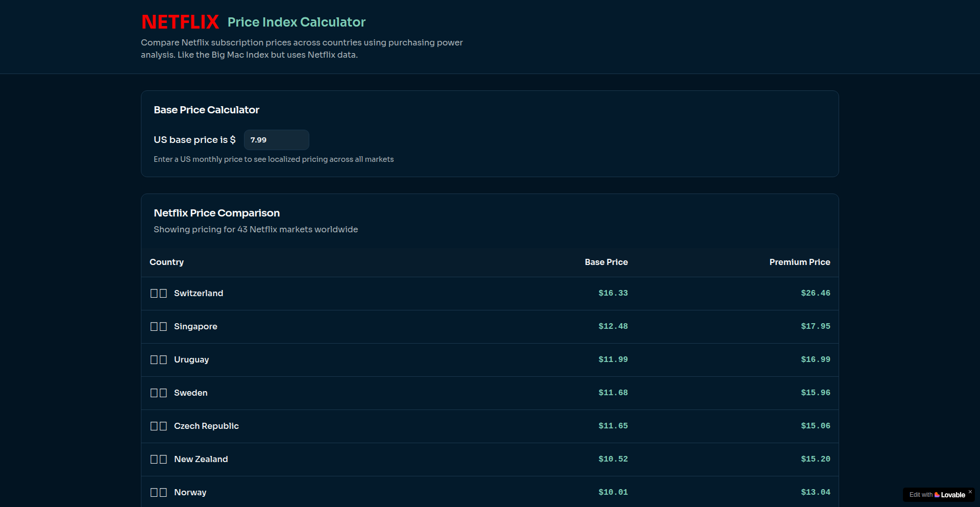980x507 pixels.
Task: Click Norway base price $10.01
Action: [613, 492]
